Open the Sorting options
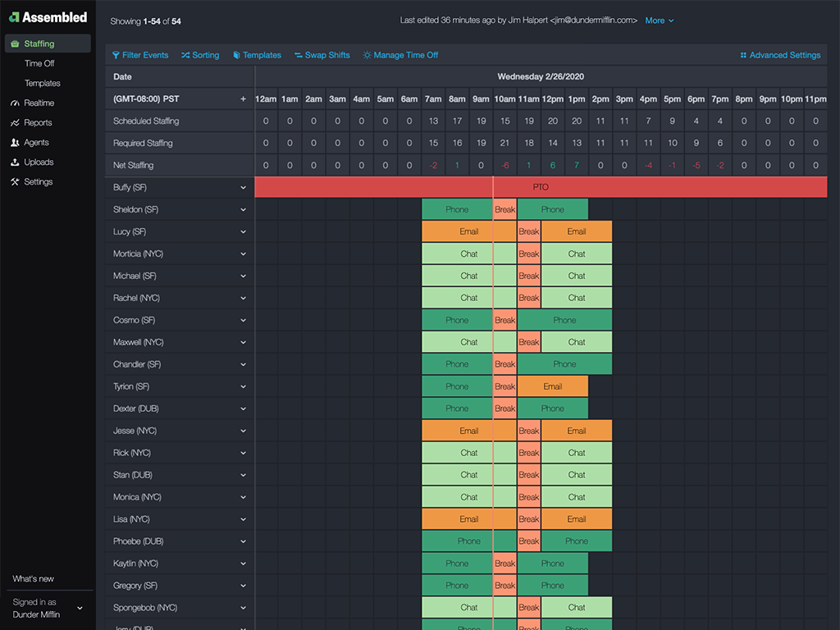Viewport: 840px width, 630px height. click(x=200, y=56)
